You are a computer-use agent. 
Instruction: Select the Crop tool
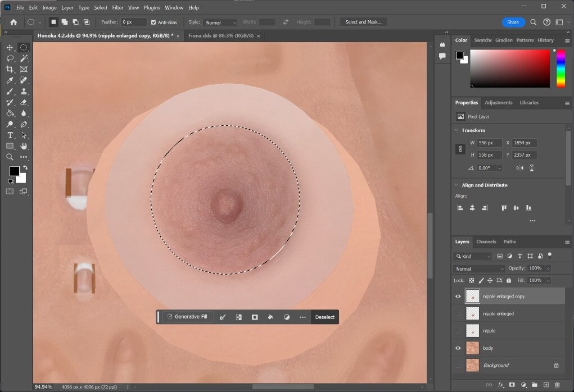(10, 69)
